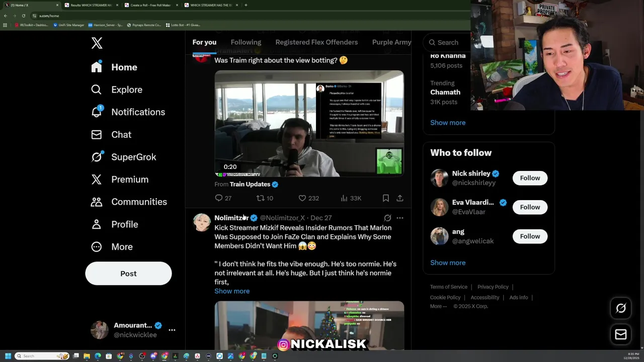Screen dimensions: 644x362
Task: Show more Who to follow suggestions
Action: [x=448, y=262]
